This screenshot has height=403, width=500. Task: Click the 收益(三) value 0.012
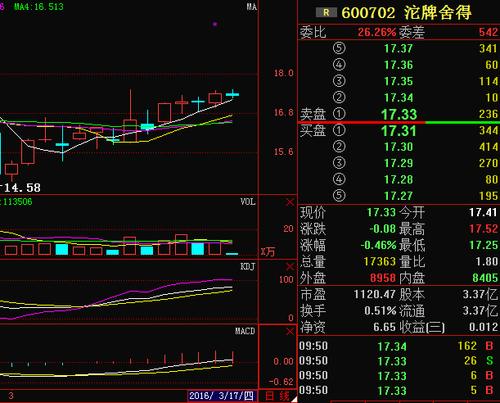[483, 327]
